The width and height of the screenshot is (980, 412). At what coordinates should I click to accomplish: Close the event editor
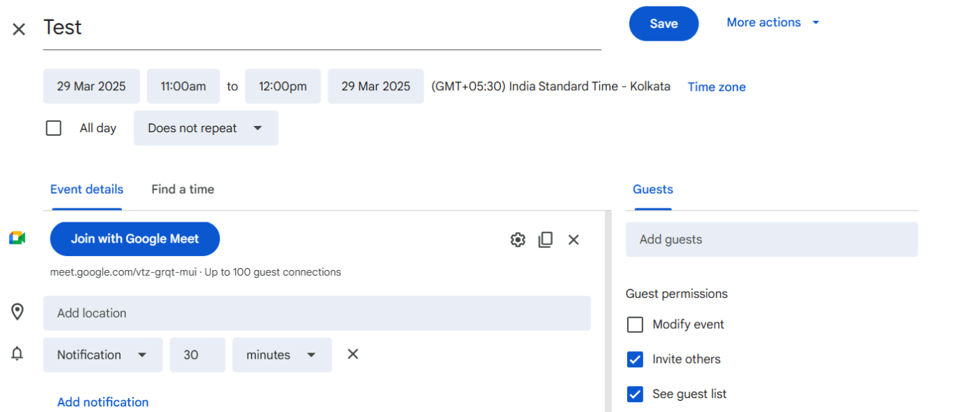18,29
